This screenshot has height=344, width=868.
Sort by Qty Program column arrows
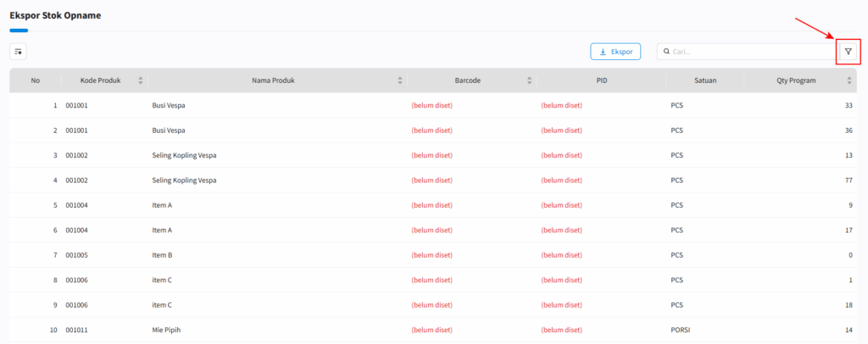(849, 80)
